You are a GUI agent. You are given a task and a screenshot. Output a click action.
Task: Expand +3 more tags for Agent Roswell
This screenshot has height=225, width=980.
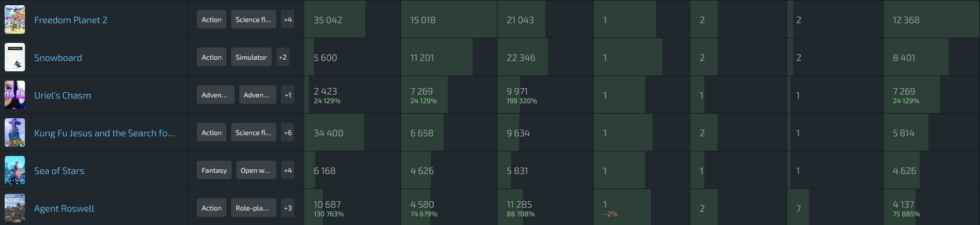[288, 208]
